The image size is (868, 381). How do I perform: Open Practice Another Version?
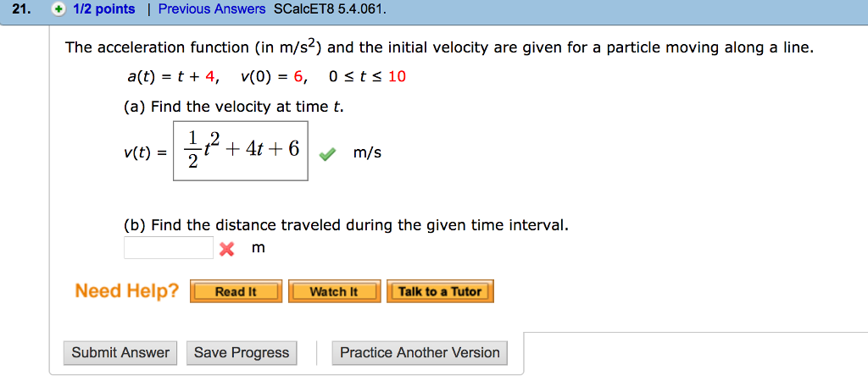click(420, 353)
